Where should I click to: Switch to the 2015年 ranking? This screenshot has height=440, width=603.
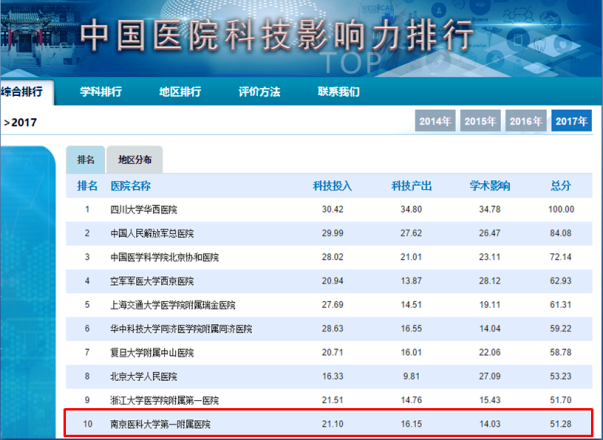tap(480, 121)
